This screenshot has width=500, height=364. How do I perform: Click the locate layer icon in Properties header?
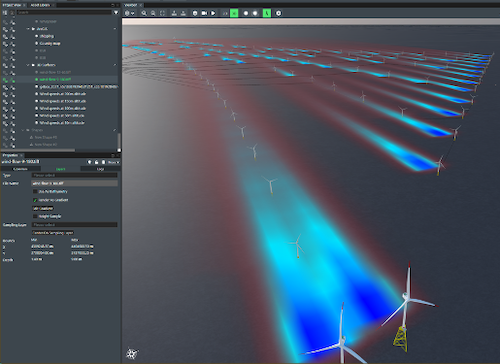pos(89,162)
